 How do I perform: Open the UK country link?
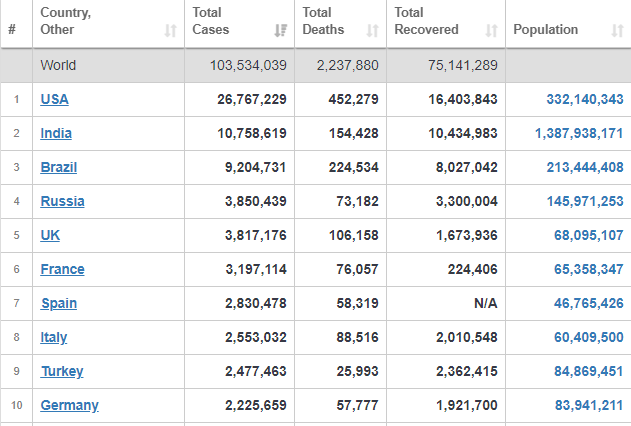(x=50, y=235)
